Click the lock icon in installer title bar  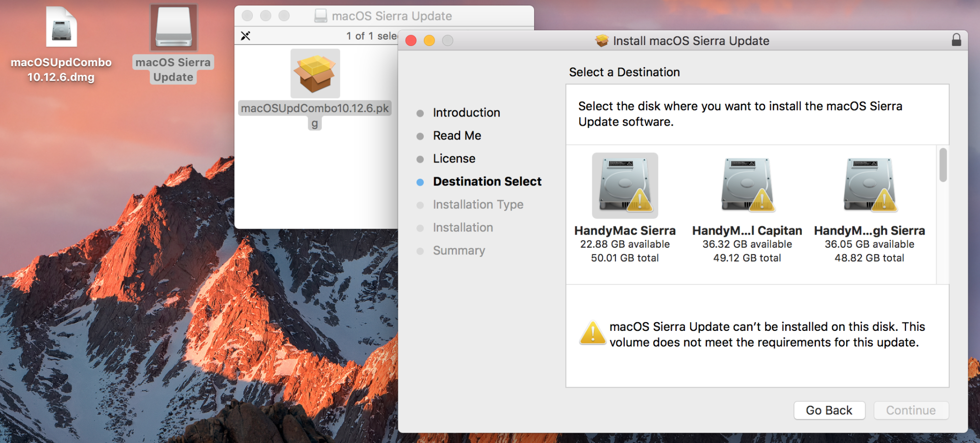point(956,40)
